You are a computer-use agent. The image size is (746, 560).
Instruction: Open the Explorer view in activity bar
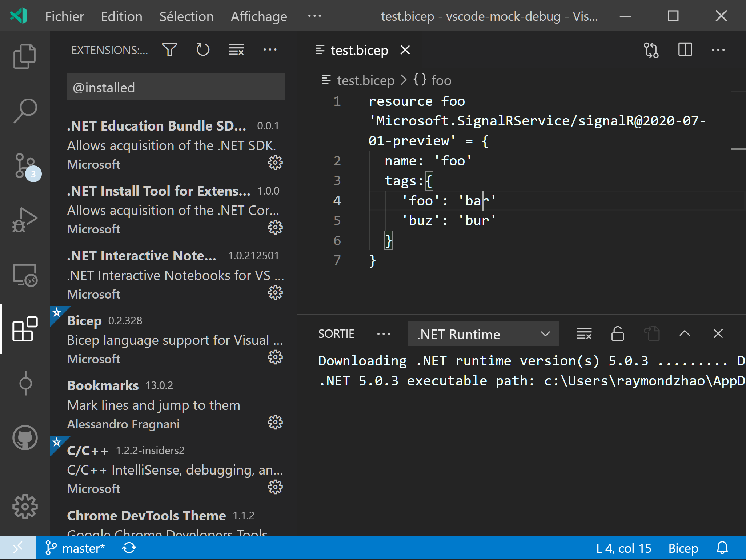[25, 56]
